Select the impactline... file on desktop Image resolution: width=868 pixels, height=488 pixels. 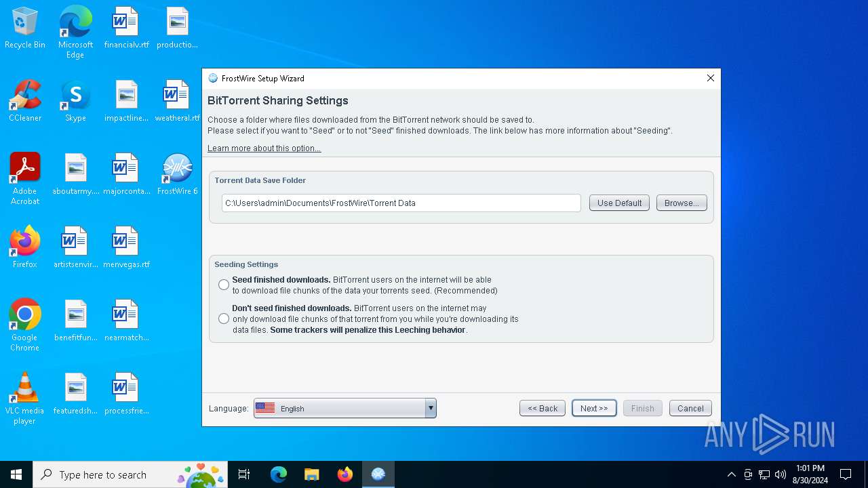[126, 102]
